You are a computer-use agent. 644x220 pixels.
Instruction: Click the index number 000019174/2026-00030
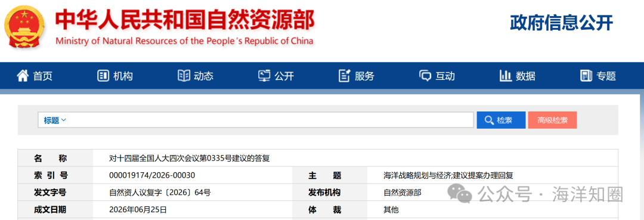[152, 175]
